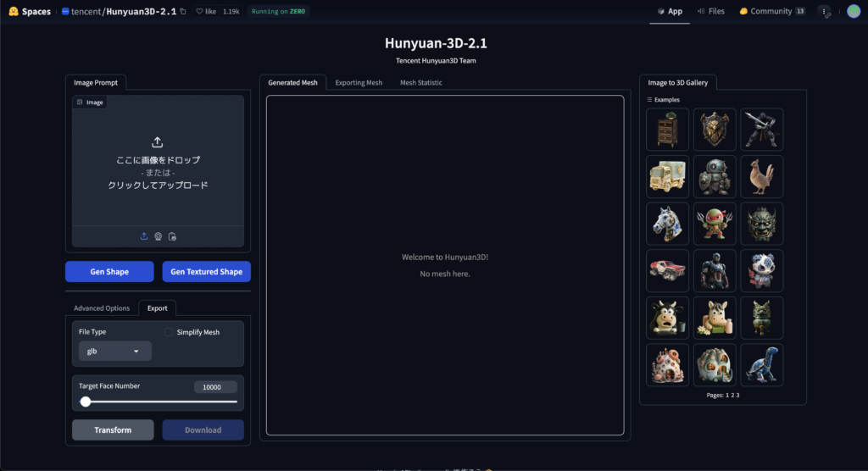
Task: Click the Target Face Number slider handle
Action: click(86, 402)
